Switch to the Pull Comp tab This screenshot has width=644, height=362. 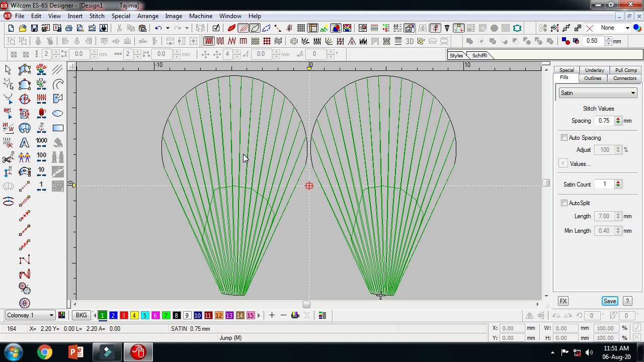point(626,70)
